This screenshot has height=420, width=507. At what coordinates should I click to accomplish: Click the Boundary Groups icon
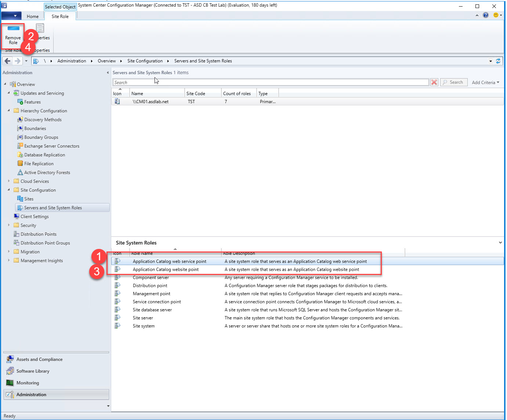click(20, 137)
